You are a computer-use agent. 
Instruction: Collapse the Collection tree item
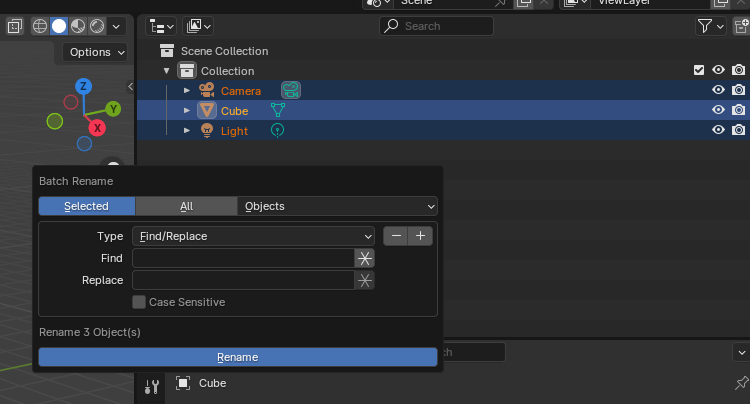(166, 71)
